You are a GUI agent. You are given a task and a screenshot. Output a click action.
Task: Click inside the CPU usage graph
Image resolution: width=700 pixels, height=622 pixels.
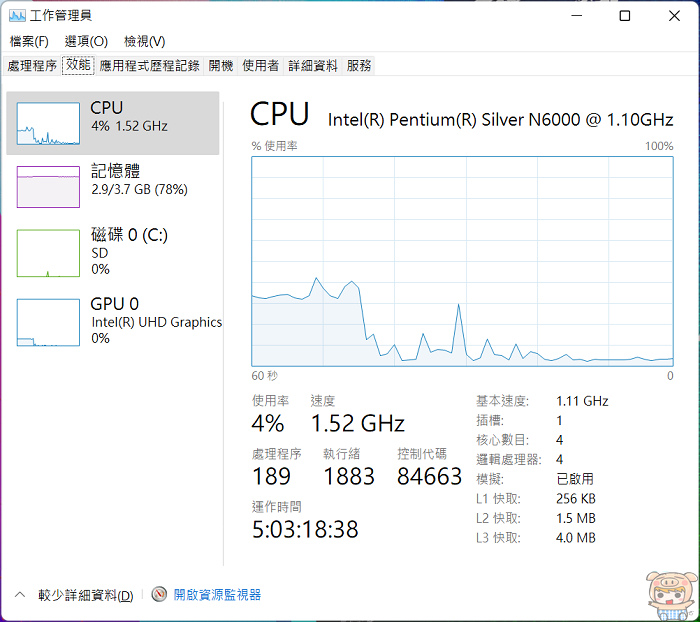(x=462, y=260)
